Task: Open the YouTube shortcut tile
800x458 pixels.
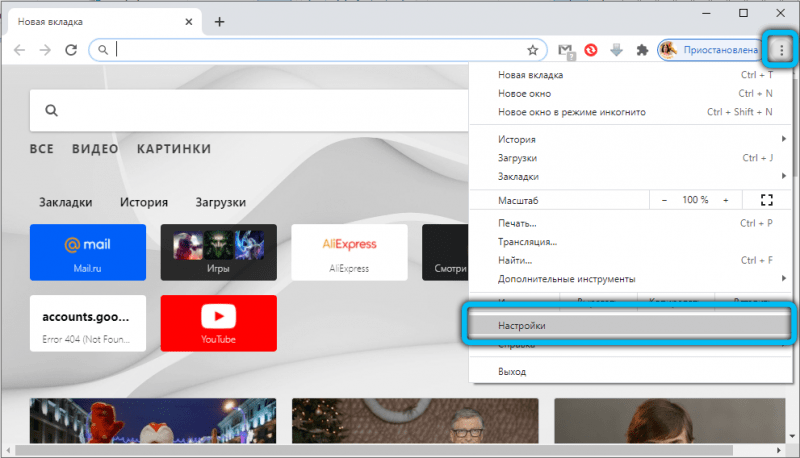Action: [x=219, y=323]
